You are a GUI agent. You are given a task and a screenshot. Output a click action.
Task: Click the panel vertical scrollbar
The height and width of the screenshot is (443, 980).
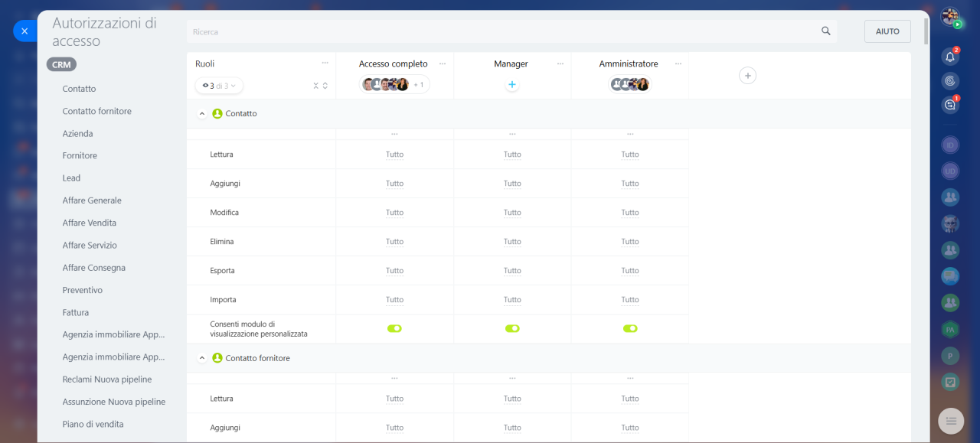pos(926,31)
